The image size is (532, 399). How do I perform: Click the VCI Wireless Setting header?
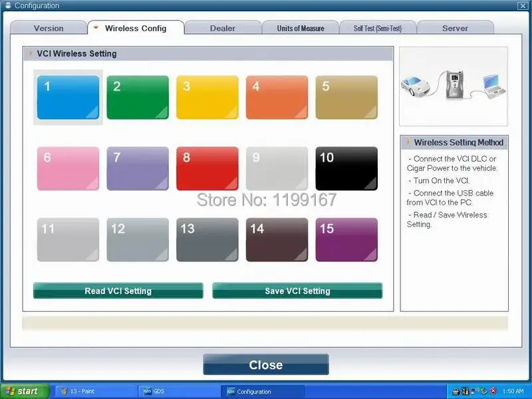point(208,54)
